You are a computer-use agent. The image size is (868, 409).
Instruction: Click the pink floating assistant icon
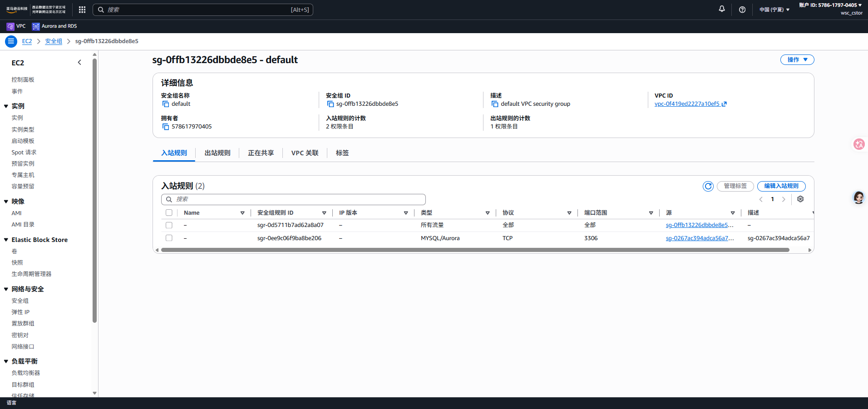coord(859,144)
